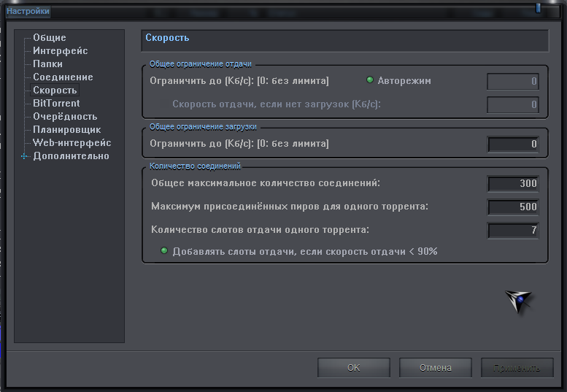Open the Общие settings section
567x392 pixels.
point(50,38)
